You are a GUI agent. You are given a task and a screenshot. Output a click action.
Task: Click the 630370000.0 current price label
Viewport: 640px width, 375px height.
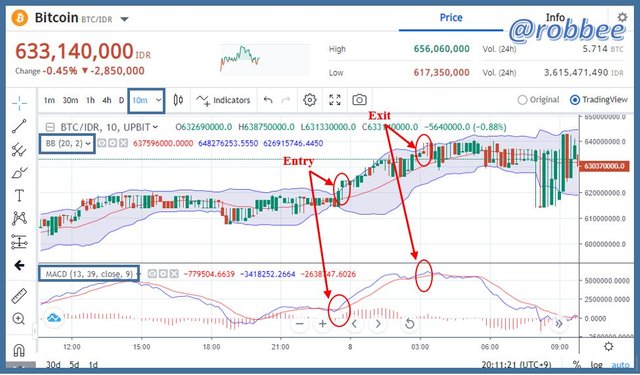point(604,166)
